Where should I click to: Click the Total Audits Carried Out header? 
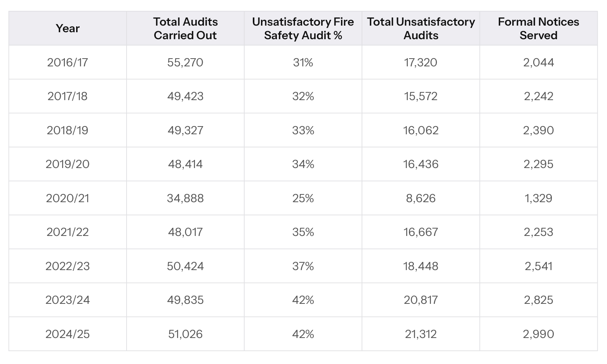(x=185, y=28)
